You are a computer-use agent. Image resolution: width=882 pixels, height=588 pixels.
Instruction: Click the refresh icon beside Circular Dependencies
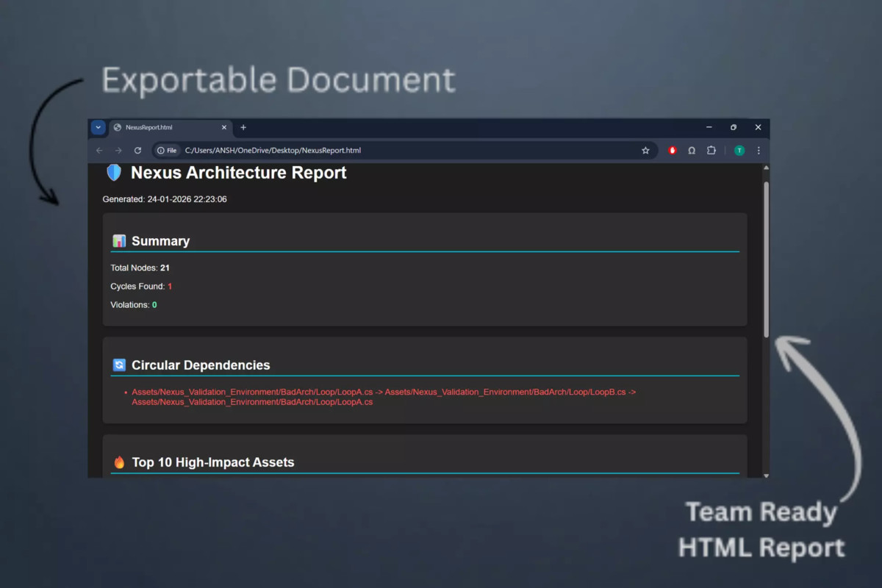119,365
